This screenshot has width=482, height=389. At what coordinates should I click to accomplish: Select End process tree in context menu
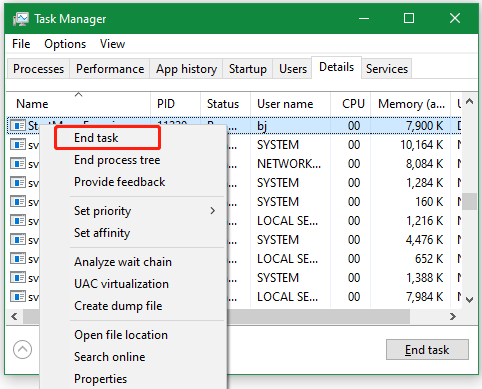tap(117, 160)
